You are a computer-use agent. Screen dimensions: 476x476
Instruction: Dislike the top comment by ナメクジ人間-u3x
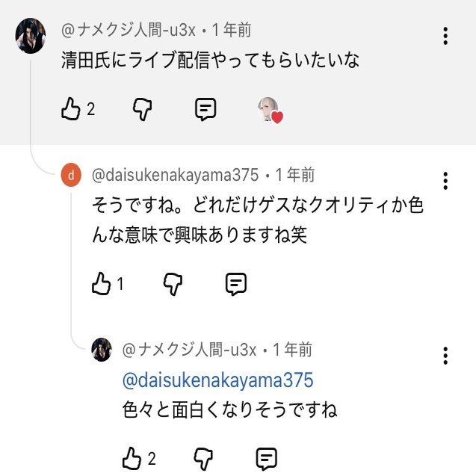[142, 109]
